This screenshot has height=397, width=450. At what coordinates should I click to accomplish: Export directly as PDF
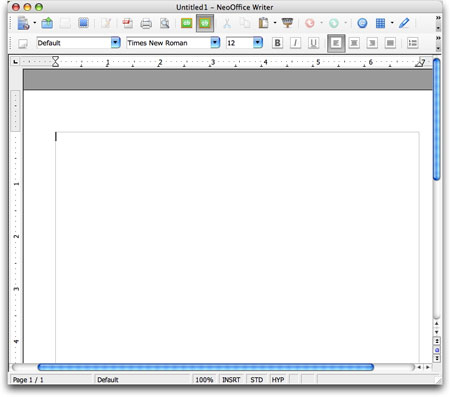coord(128,23)
